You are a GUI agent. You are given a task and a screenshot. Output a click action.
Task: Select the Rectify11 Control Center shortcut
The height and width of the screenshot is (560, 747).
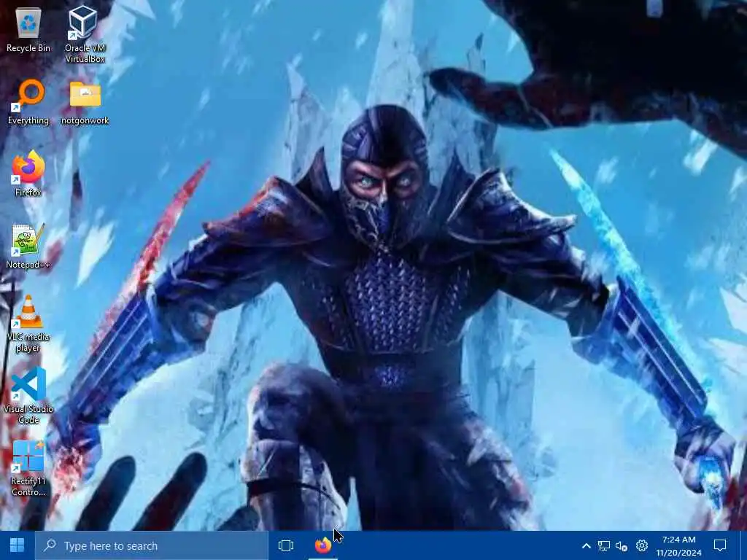coord(28,468)
